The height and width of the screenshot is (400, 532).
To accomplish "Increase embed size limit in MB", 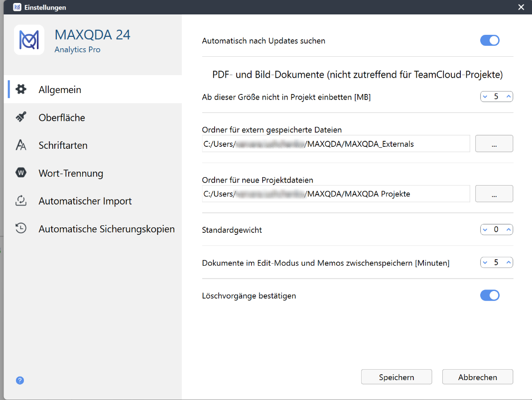I will pyautogui.click(x=508, y=97).
